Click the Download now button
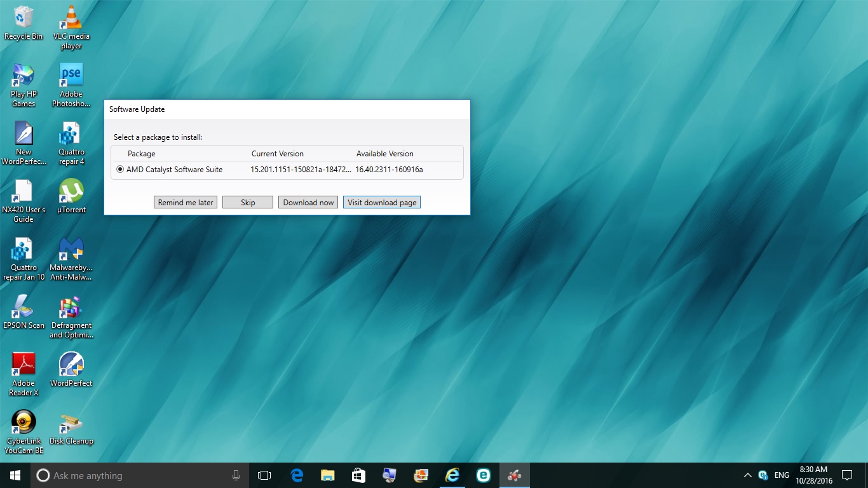Viewport: 868px width, 488px height. point(308,202)
